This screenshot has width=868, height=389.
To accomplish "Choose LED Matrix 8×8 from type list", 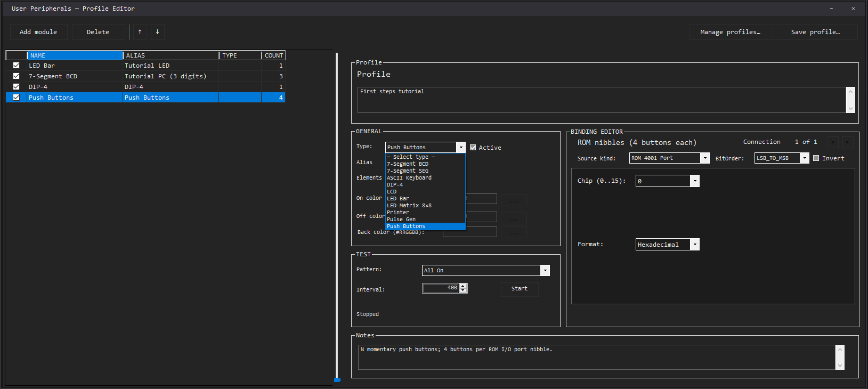I will (409, 206).
